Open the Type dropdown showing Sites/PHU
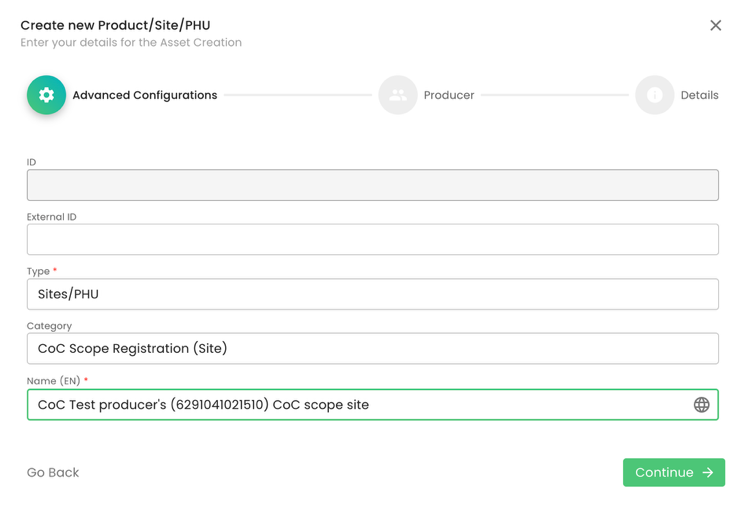 pos(372,294)
